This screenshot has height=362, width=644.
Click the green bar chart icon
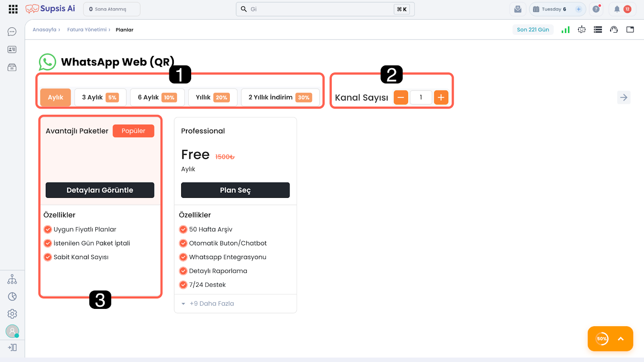pos(566,30)
